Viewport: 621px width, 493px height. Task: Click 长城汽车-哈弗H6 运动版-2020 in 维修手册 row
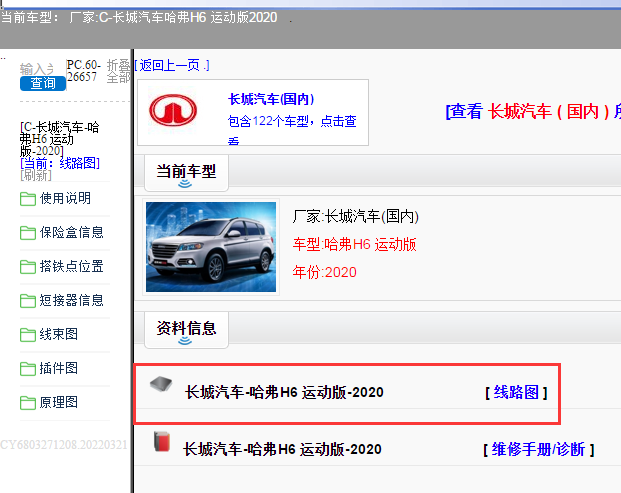click(x=282, y=449)
